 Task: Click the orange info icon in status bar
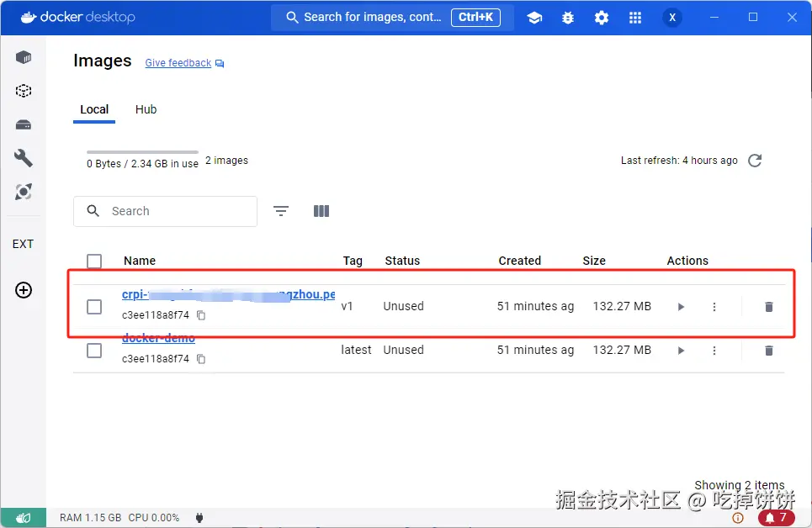[x=738, y=518]
